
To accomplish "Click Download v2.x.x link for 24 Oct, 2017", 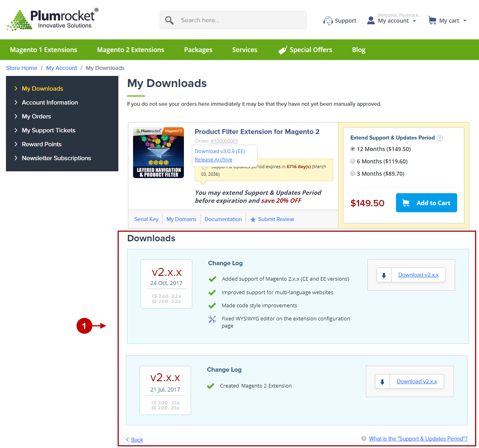I will pos(418,275).
